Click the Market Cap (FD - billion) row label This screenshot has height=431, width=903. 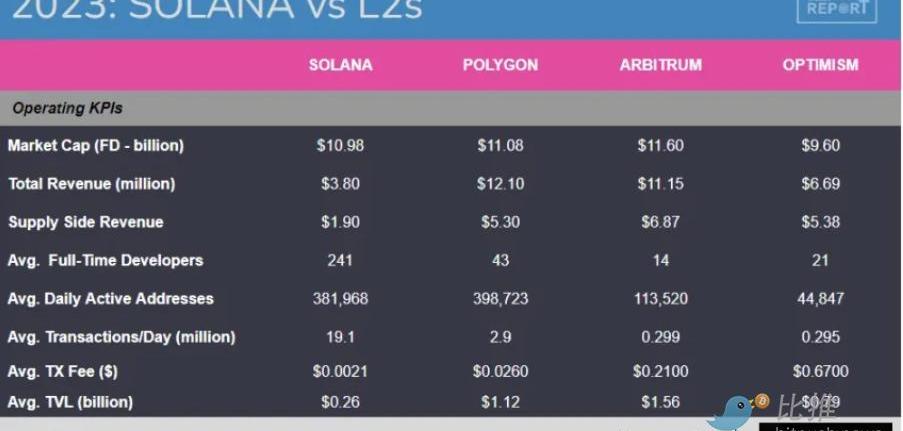tap(96, 145)
